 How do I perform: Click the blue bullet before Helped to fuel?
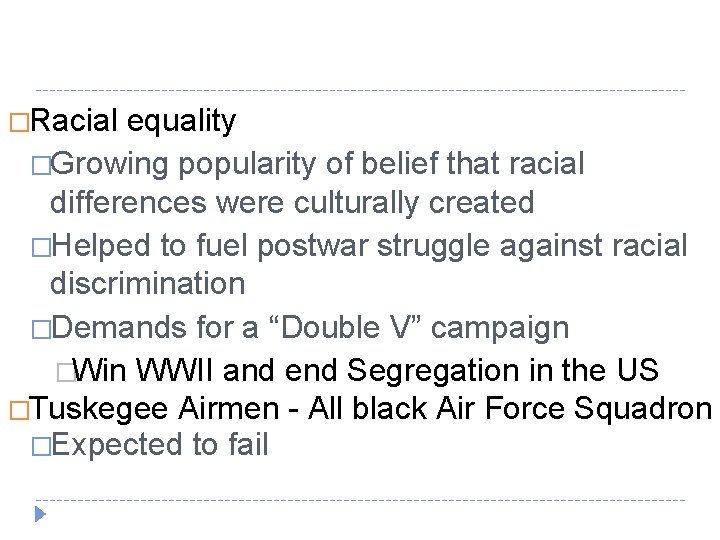tap(41, 248)
